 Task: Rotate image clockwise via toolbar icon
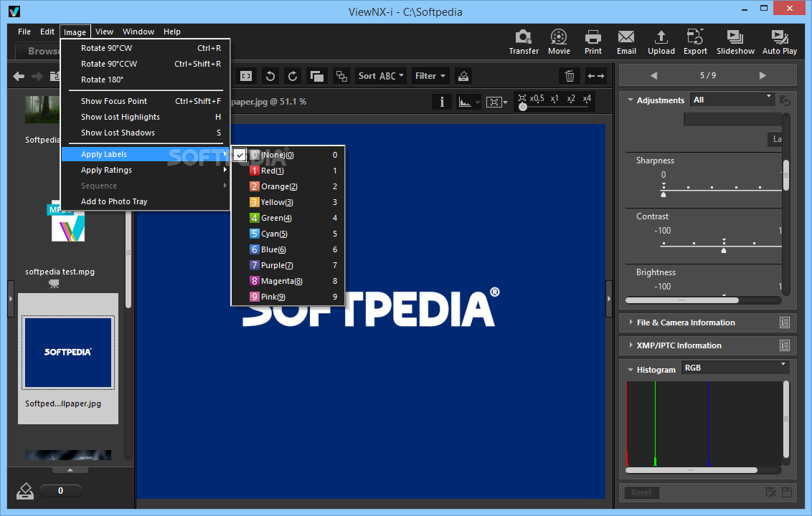tap(293, 76)
